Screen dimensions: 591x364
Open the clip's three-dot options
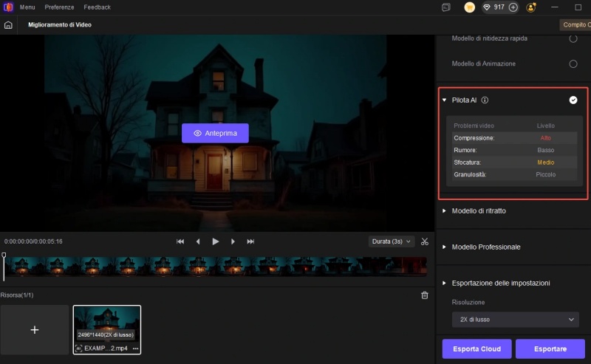135,348
